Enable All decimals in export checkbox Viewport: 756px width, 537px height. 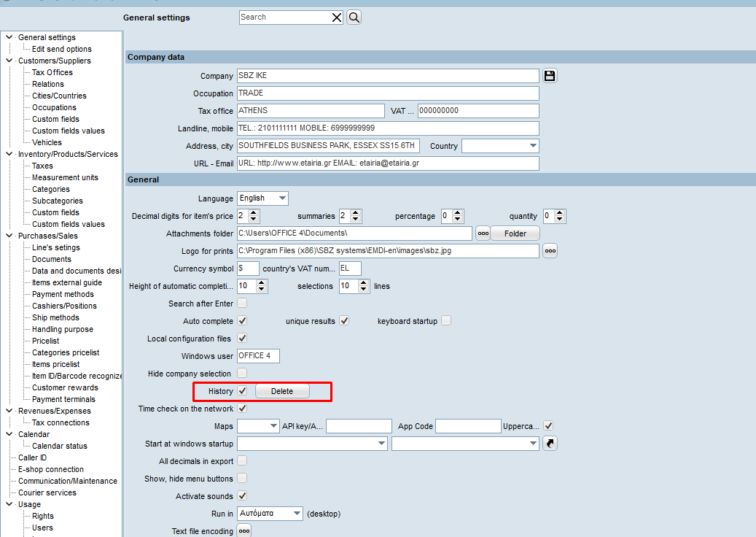(x=242, y=461)
